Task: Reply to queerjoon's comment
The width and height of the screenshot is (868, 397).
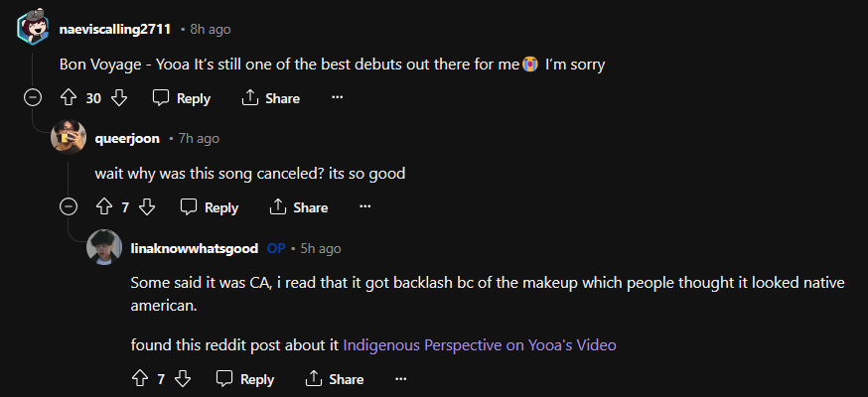Action: tap(210, 207)
